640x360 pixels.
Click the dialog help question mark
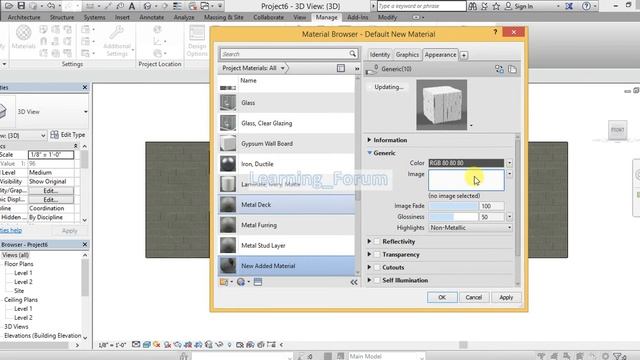(495, 32)
